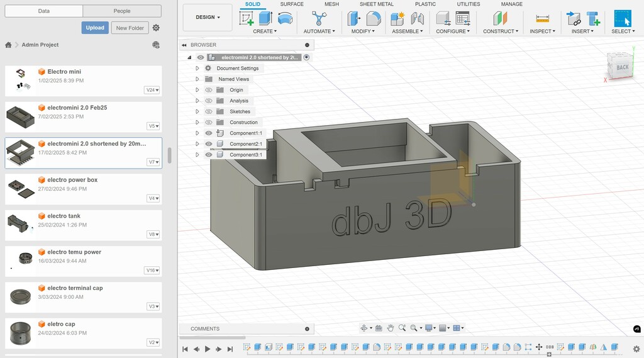This screenshot has width=644, height=358.
Task: Click the New Folder button
Action: pos(130,28)
